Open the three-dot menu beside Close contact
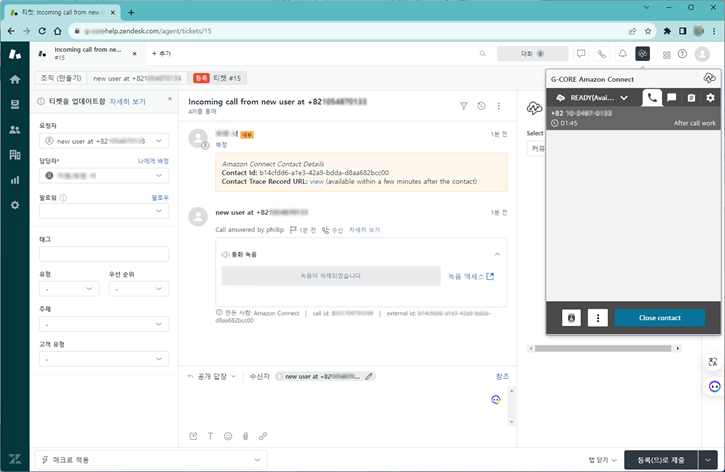The width and height of the screenshot is (725, 472). click(598, 318)
